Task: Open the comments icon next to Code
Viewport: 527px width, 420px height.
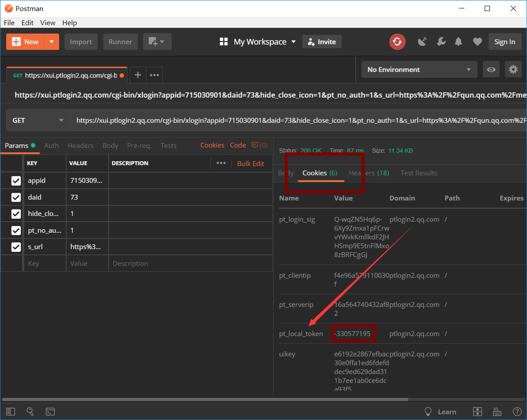Action: [x=259, y=145]
